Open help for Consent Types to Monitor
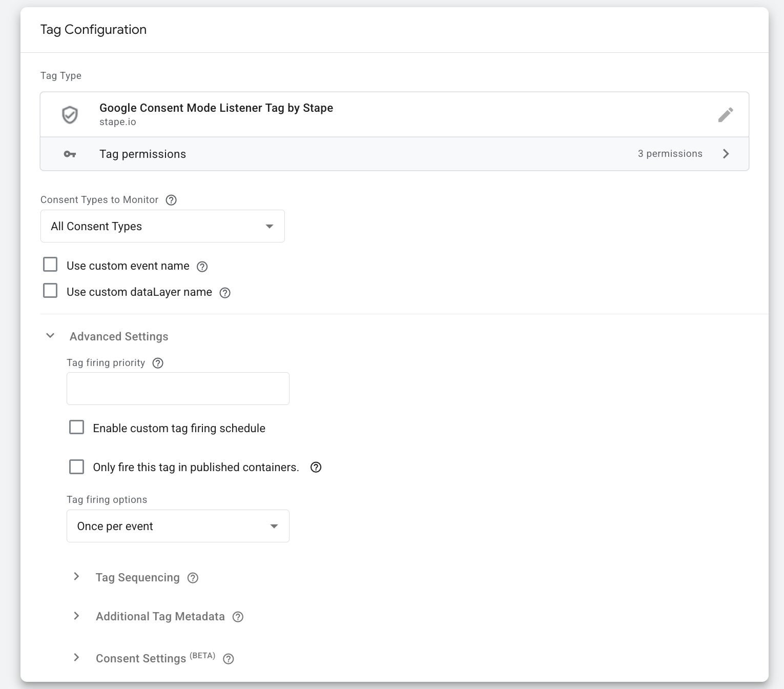 pos(171,200)
